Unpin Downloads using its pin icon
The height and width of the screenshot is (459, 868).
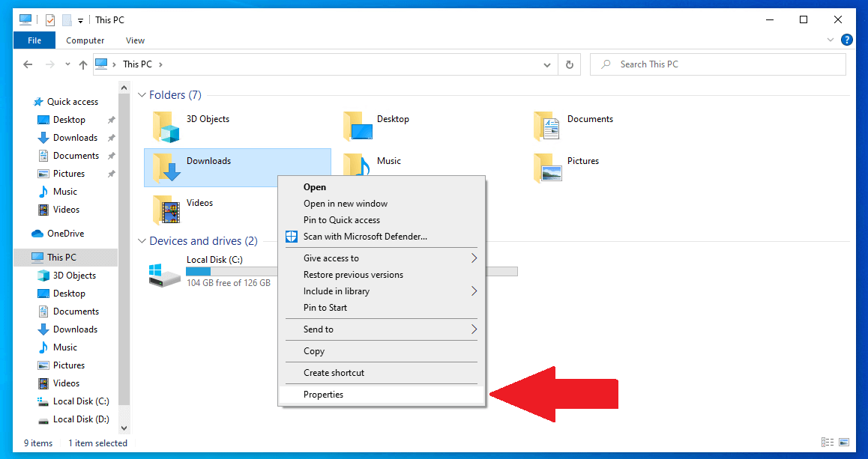coord(111,137)
